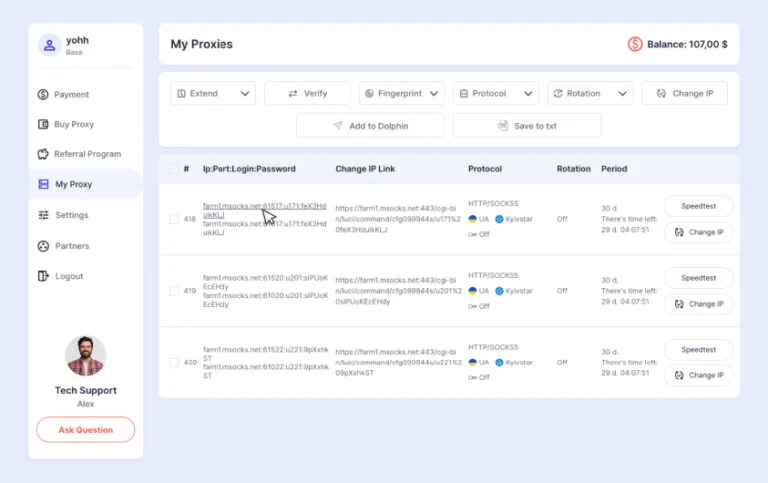Check the box for proxy row 420
Viewport: 768px width, 483px height.
coord(174,362)
